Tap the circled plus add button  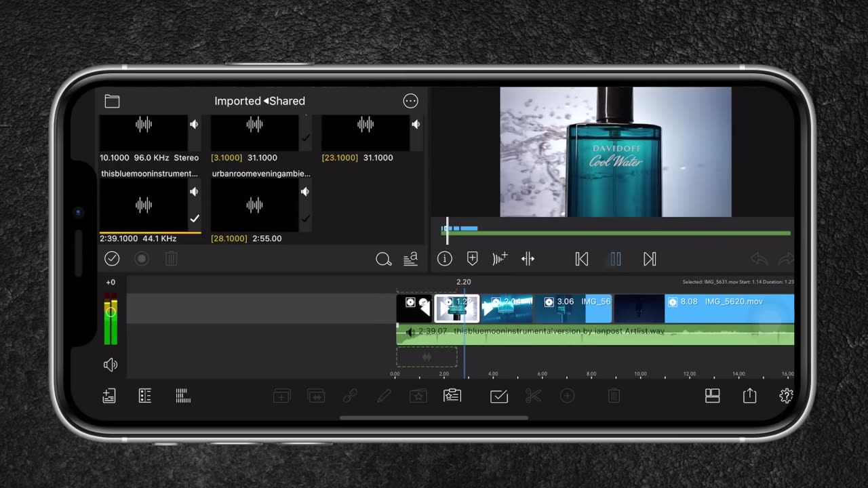click(x=568, y=396)
